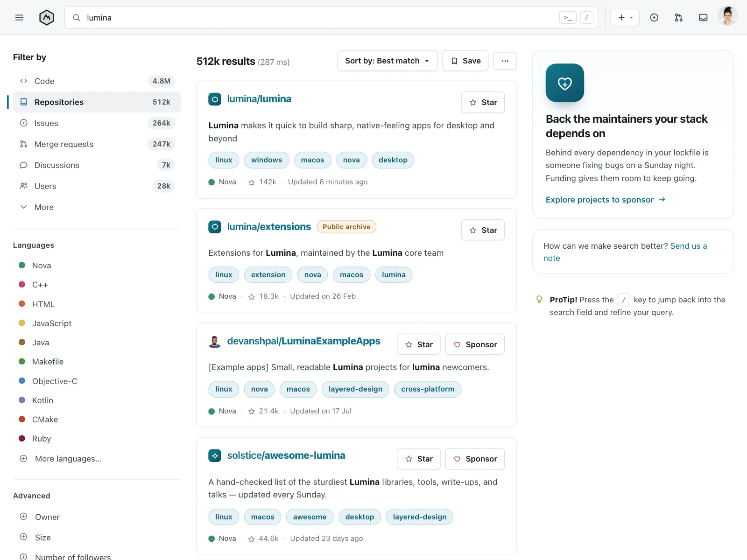The height and width of the screenshot is (560, 747).
Task: Select the Repositories filter
Action: point(97,102)
